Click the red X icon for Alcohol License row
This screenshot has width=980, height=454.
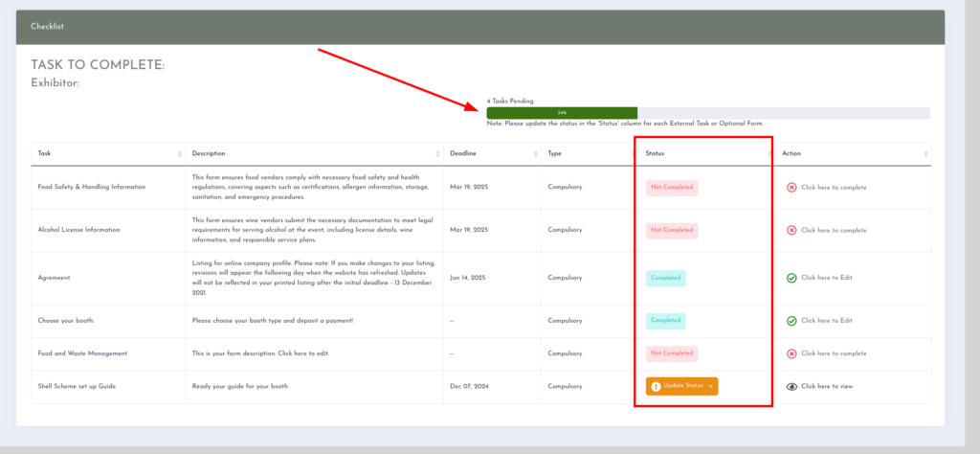tap(791, 231)
